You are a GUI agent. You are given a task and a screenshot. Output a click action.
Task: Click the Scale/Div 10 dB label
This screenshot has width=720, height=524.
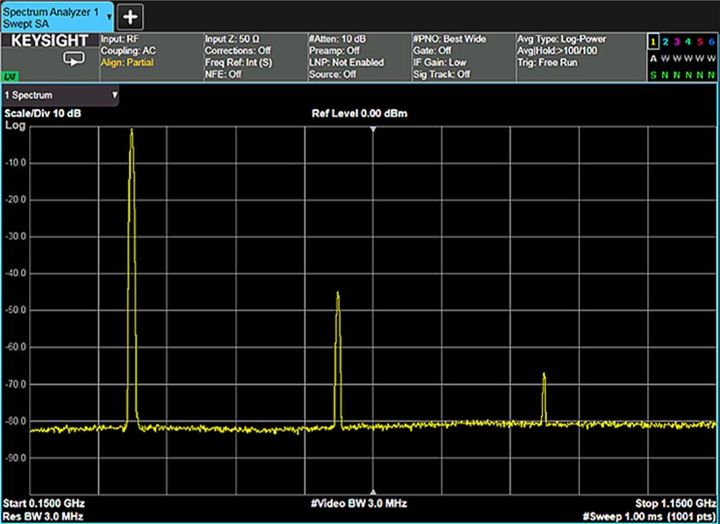(44, 114)
